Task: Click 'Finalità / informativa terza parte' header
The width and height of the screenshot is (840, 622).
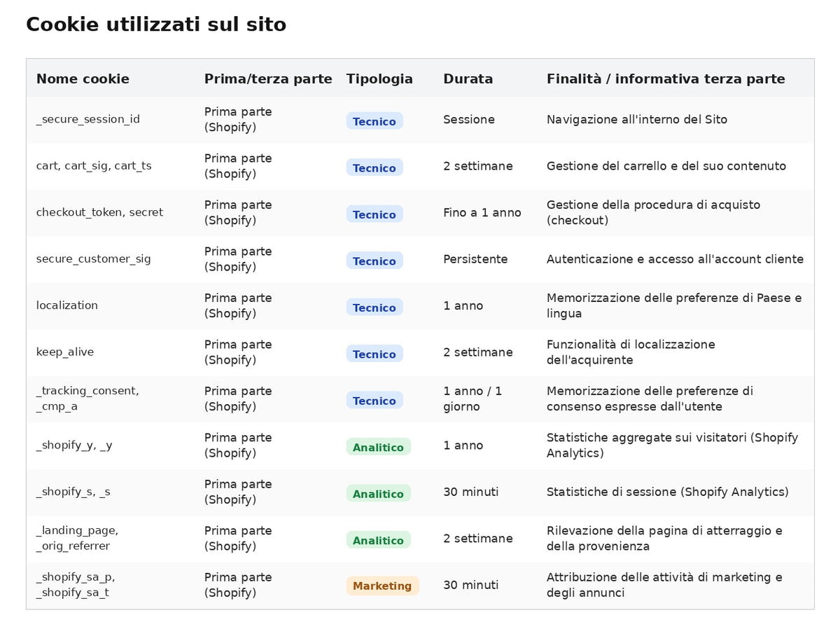Action: pos(666,78)
